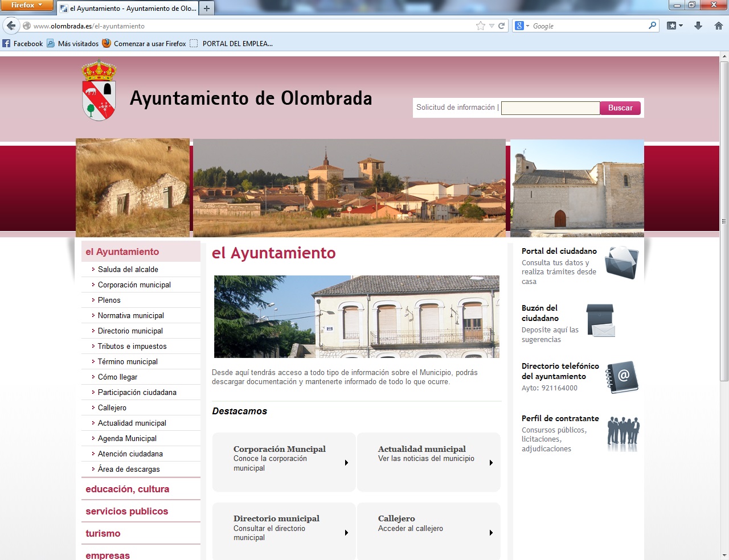Open the Firefox application menu dropdown

tap(27, 5)
